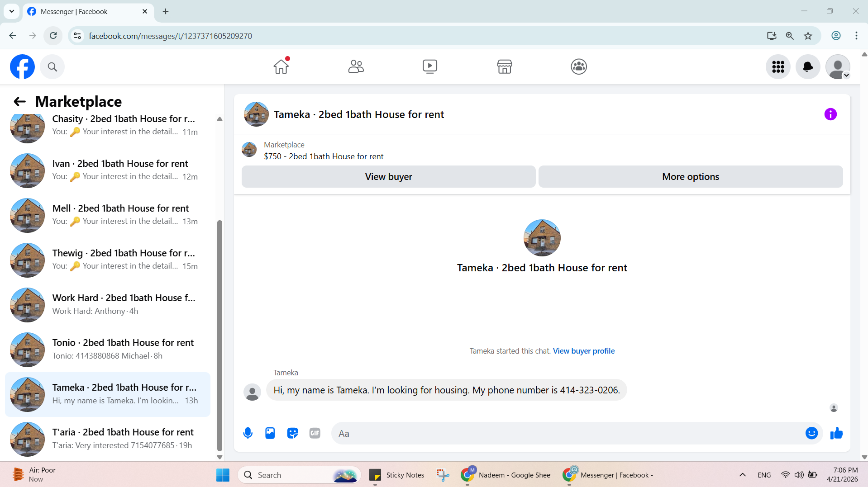Click the install app icon in address bar
Screen dimensions: 868x487
click(772, 36)
